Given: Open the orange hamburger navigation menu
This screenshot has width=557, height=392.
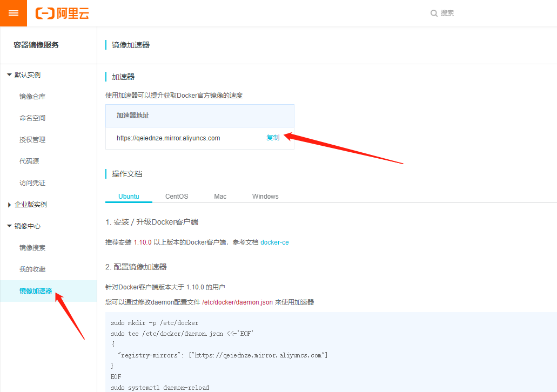Looking at the screenshot, I should click(x=13, y=13).
